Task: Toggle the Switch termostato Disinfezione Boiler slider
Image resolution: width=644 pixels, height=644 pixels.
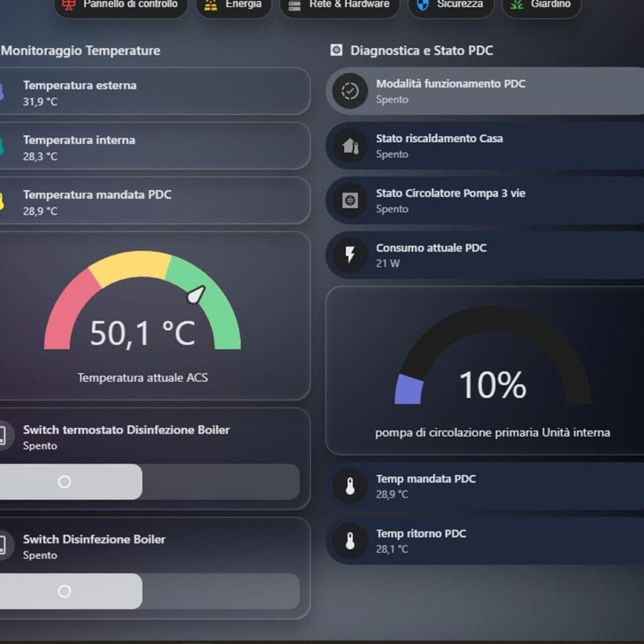Action: pos(150,482)
